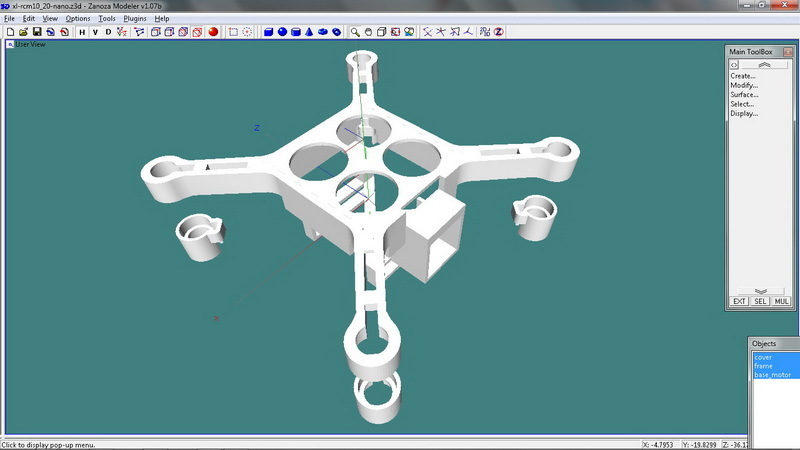800x450 pixels.
Task: Toggle the V mode toolbar button
Action: [x=95, y=32]
